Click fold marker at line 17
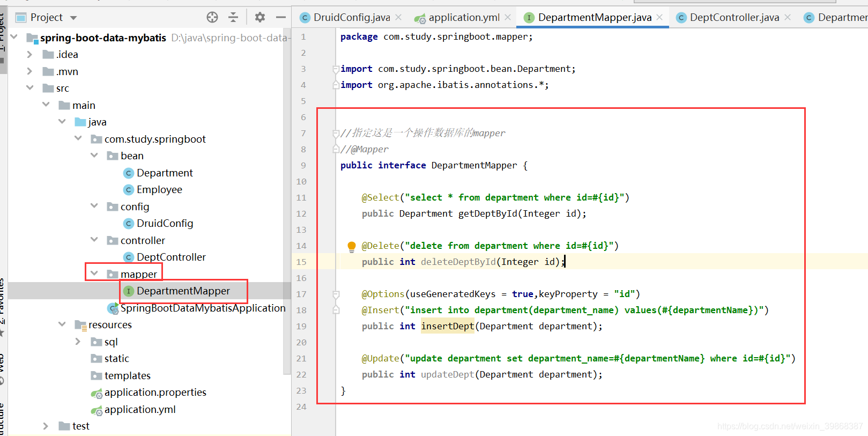 [336, 294]
